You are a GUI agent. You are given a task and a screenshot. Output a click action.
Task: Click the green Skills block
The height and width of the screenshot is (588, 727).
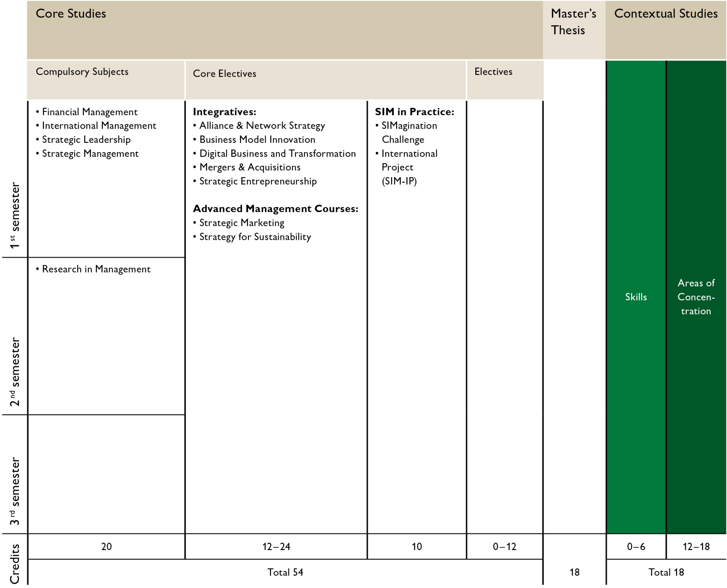click(636, 297)
